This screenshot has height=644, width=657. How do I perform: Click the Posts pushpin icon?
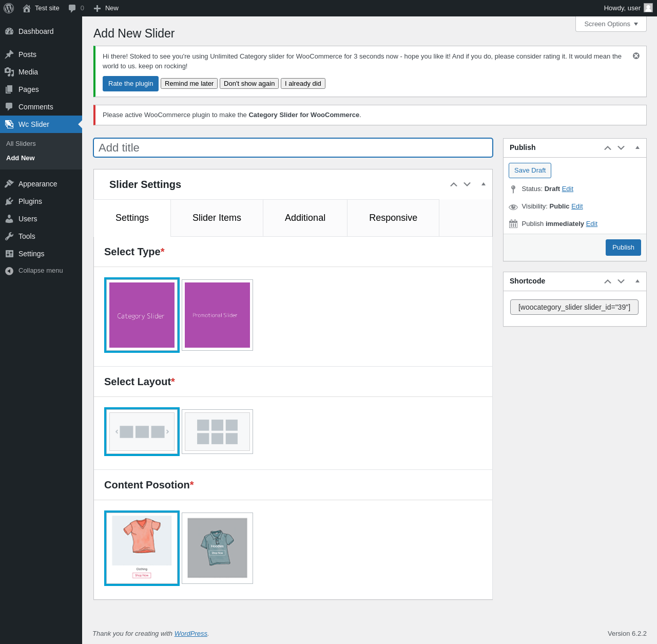click(x=9, y=54)
